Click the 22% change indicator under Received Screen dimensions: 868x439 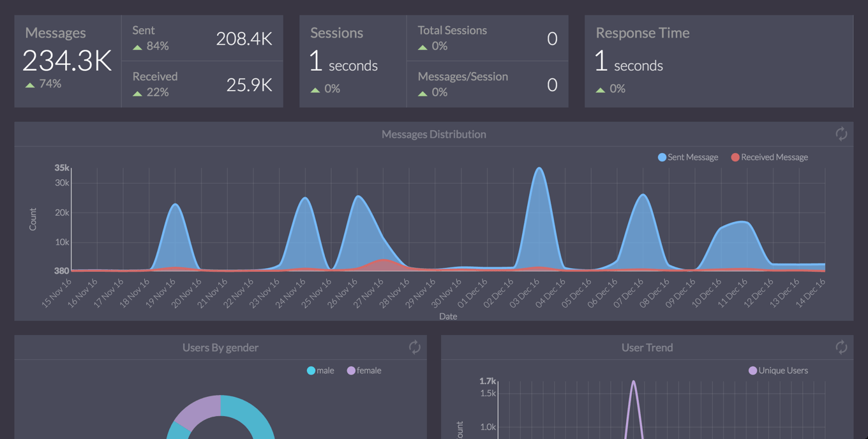click(151, 92)
